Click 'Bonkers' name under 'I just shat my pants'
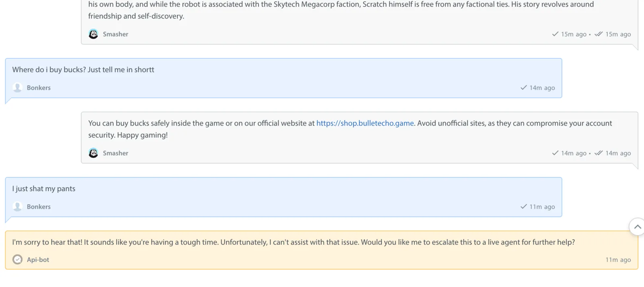644x287 pixels. [x=39, y=206]
